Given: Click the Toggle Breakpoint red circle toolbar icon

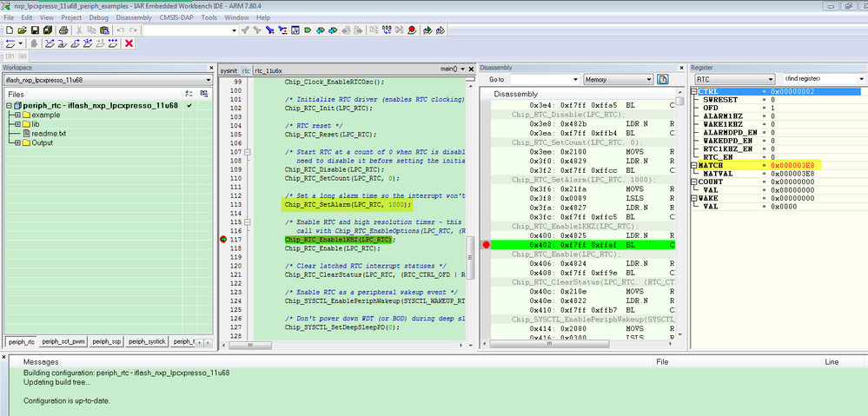Looking at the screenshot, I should (x=411, y=30).
